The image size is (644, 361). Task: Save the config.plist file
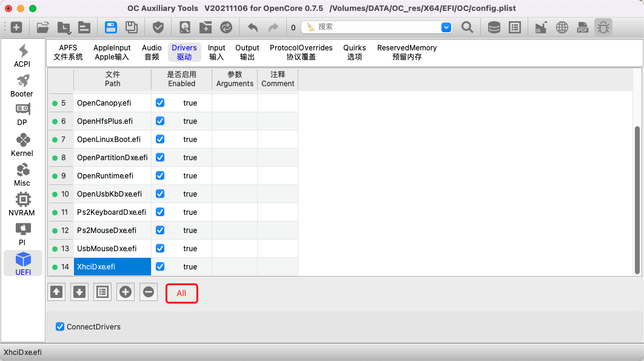pyautogui.click(x=111, y=27)
